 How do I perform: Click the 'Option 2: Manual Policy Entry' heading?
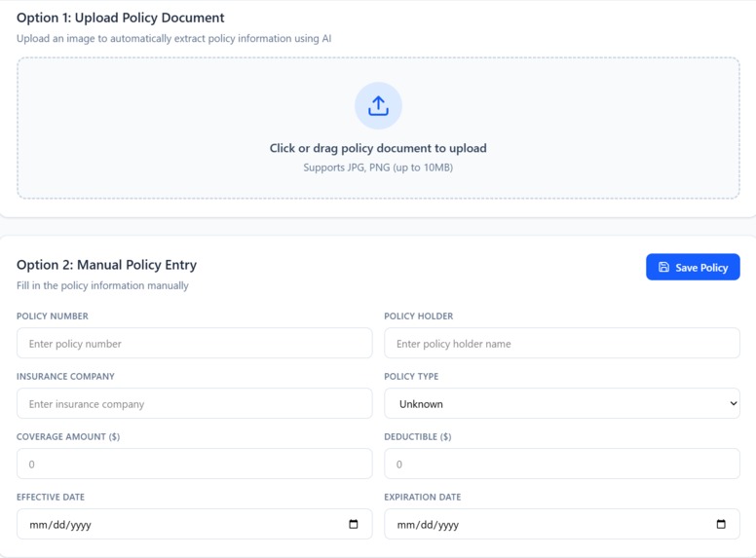(x=106, y=265)
